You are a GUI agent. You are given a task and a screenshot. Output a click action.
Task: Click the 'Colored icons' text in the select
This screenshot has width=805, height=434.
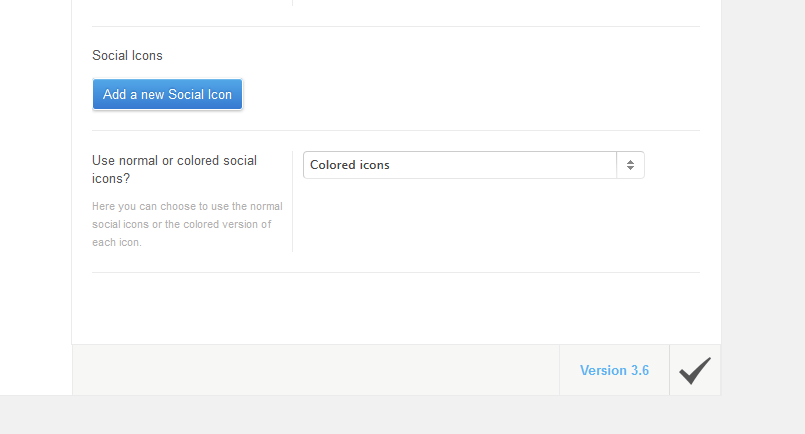click(350, 165)
